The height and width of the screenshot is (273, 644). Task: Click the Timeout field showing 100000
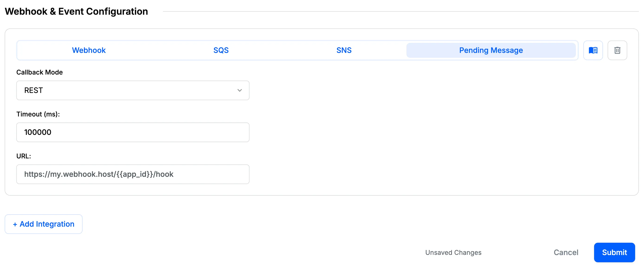pos(132,132)
